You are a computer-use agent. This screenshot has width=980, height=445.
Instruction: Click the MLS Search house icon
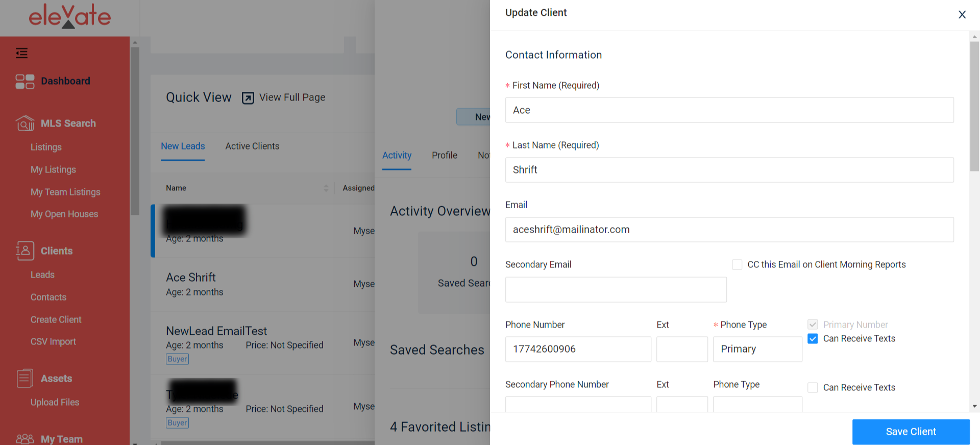(25, 123)
